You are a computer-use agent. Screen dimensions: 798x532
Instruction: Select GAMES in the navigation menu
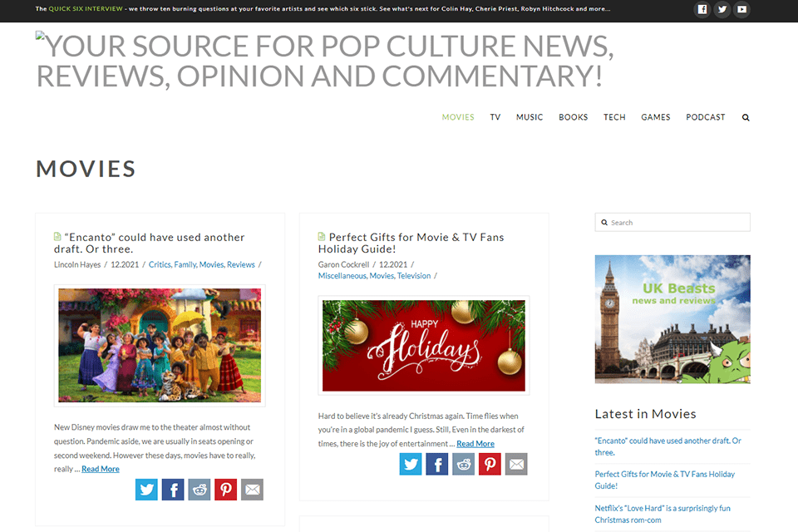click(656, 117)
